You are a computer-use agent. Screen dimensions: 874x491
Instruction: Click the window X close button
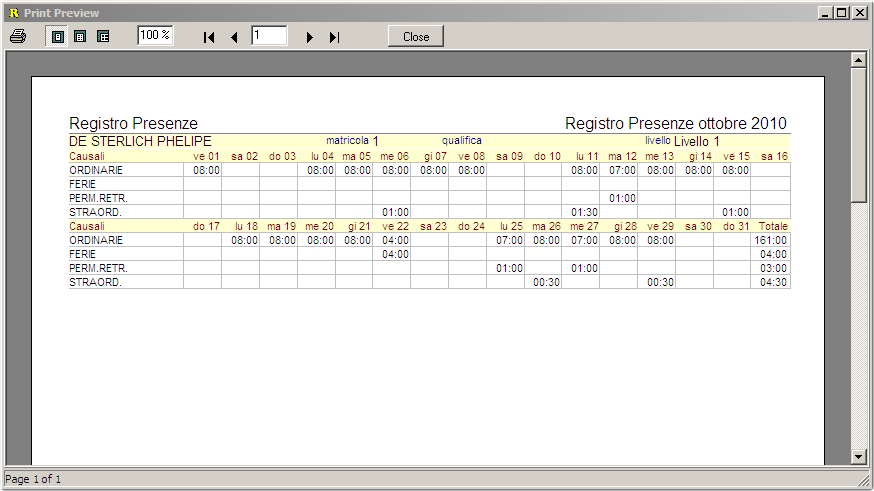click(860, 13)
